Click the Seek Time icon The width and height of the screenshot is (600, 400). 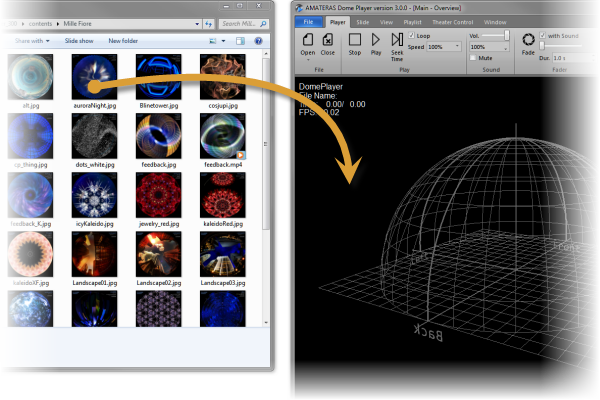[x=397, y=40]
